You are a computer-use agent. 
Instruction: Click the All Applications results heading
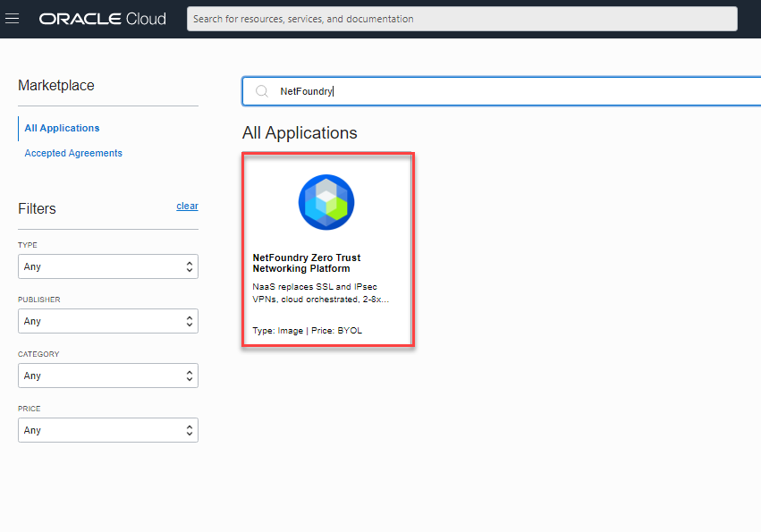pyautogui.click(x=300, y=133)
